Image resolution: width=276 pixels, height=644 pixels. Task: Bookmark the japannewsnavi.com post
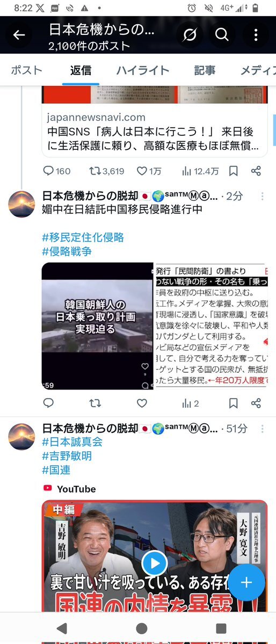click(x=233, y=171)
